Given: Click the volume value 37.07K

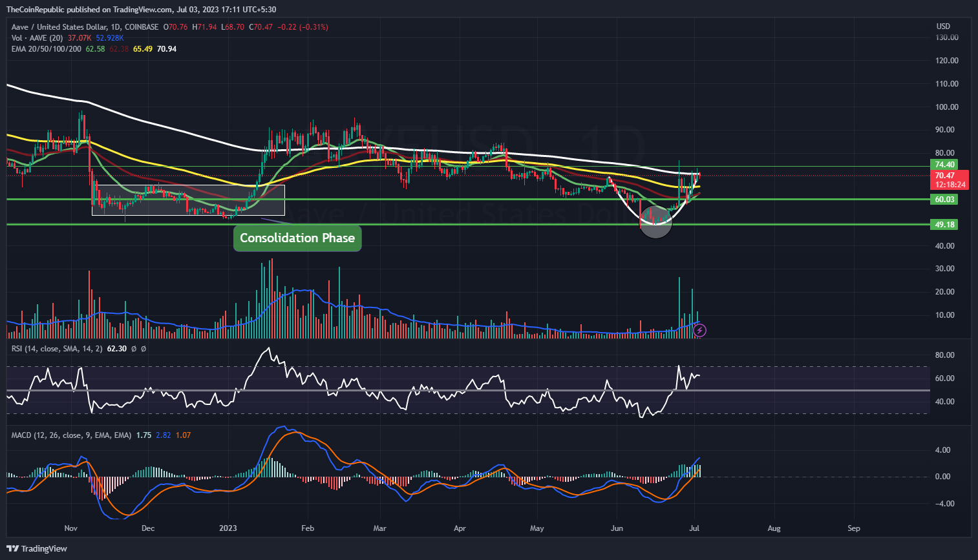Looking at the screenshot, I should pyautogui.click(x=80, y=38).
